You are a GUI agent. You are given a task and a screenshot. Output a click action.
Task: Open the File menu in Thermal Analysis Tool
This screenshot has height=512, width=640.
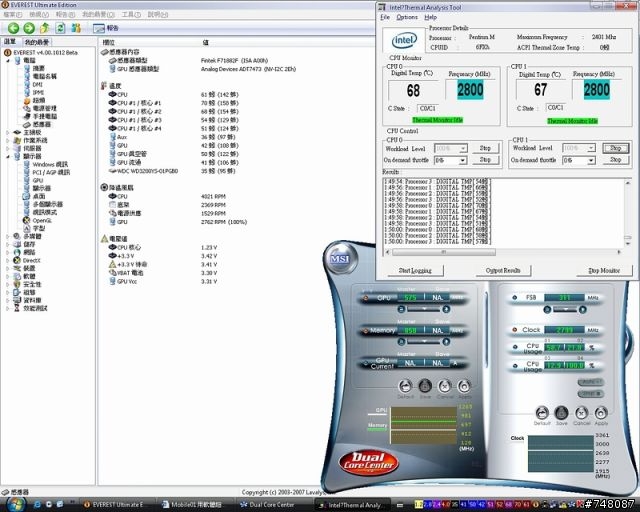point(385,17)
